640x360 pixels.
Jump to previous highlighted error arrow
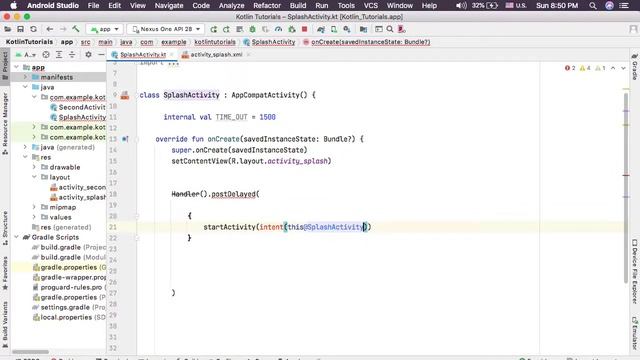[613, 68]
